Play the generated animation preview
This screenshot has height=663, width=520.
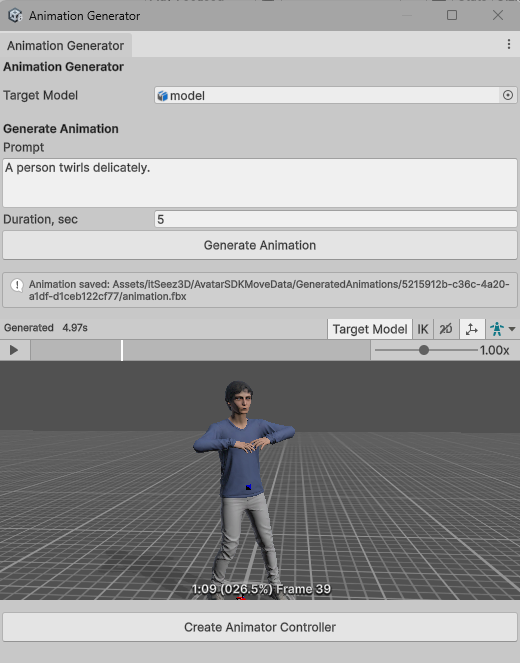click(x=14, y=350)
